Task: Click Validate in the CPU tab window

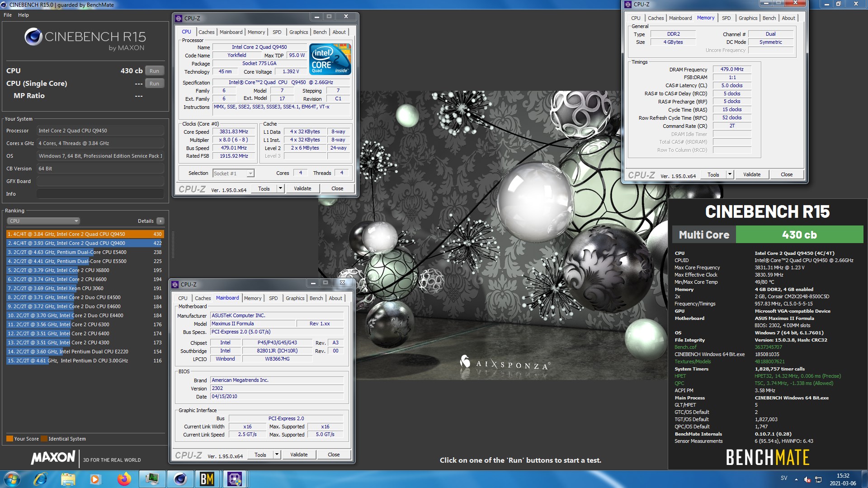Action: pyautogui.click(x=302, y=188)
